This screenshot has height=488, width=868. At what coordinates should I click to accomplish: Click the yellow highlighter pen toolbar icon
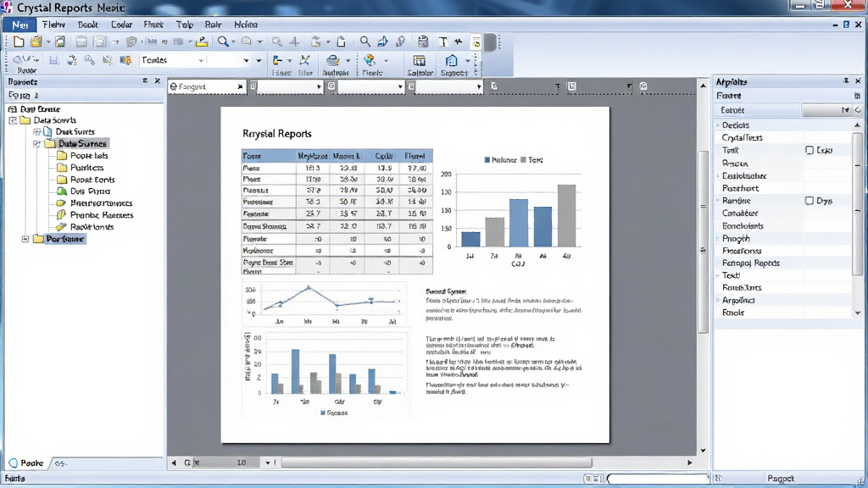pos(202,42)
